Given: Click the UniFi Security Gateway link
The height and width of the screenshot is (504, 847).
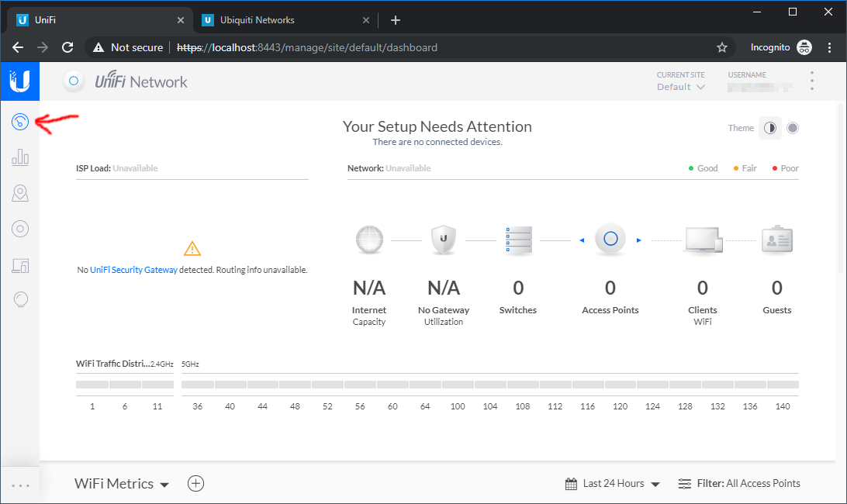Looking at the screenshot, I should pos(133,270).
